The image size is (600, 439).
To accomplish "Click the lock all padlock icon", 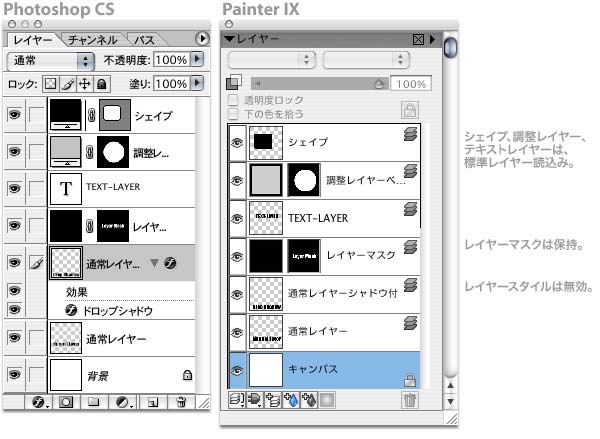I will tap(99, 85).
